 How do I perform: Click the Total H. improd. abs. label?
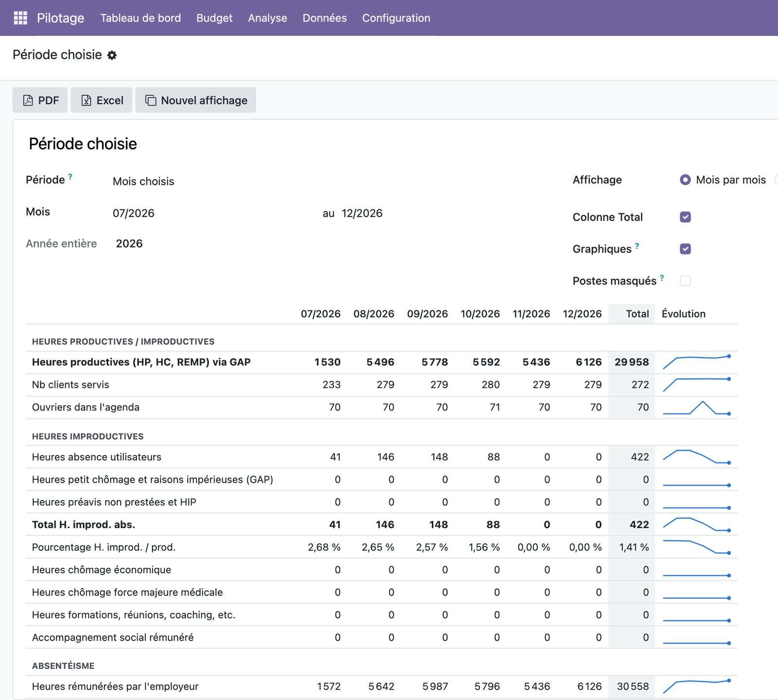coord(84,525)
